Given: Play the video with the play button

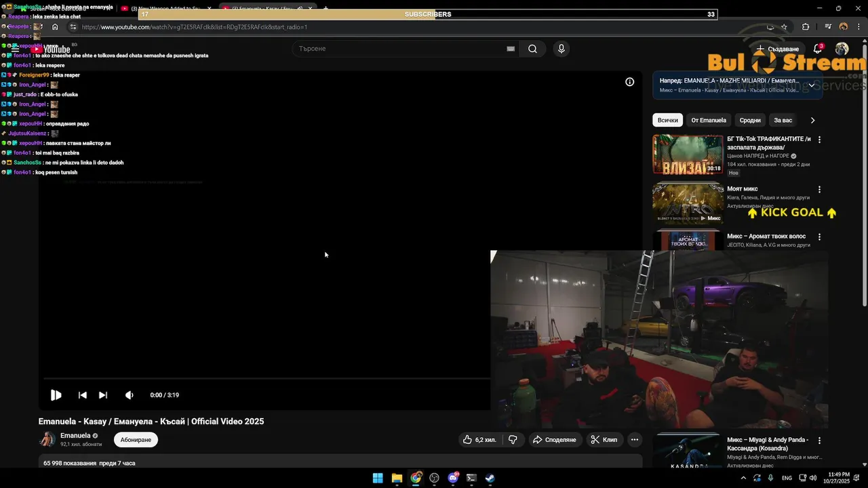Looking at the screenshot, I should 56,395.
